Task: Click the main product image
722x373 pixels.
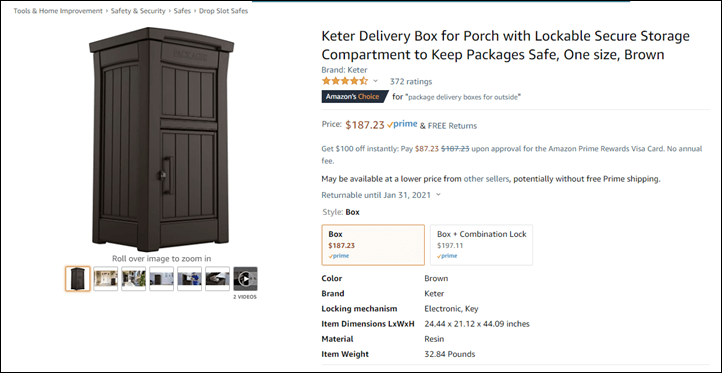Action: (x=162, y=140)
